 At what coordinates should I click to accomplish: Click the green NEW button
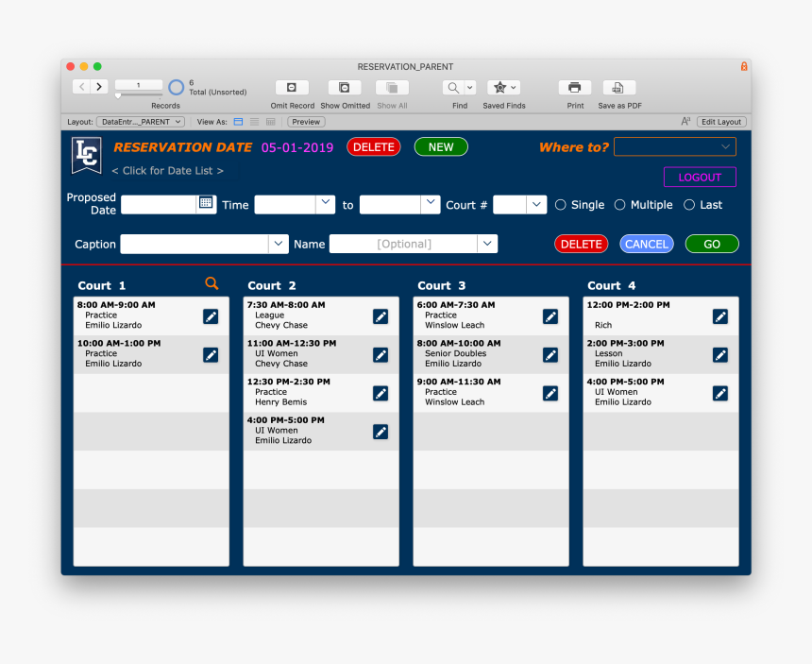(441, 147)
